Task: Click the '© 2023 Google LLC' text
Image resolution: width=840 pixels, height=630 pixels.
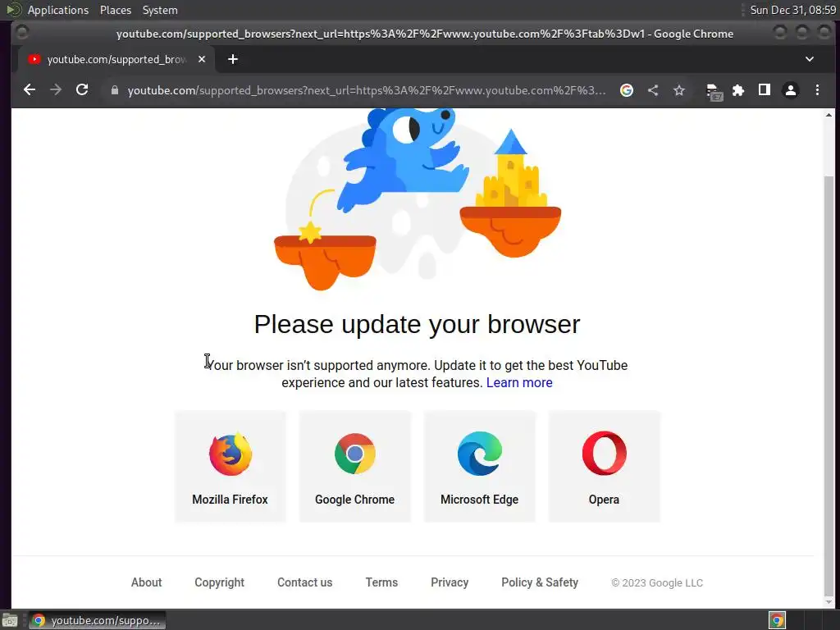Action: coord(657,583)
